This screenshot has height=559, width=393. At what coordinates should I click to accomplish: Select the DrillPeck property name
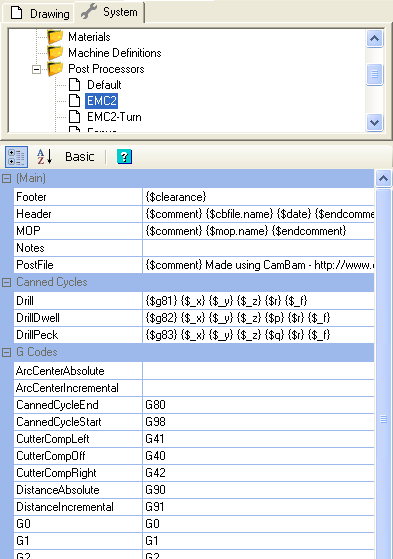click(x=78, y=335)
